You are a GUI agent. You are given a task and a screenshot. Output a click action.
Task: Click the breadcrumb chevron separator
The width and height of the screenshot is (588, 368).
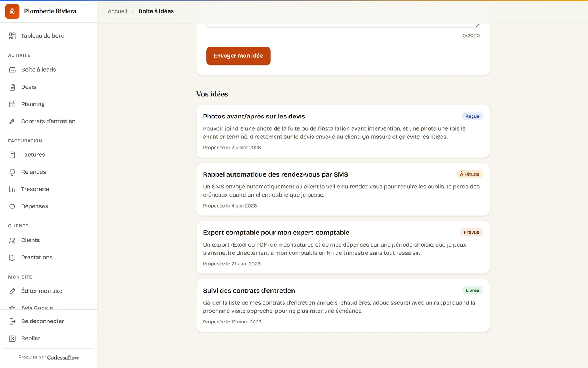(133, 11)
